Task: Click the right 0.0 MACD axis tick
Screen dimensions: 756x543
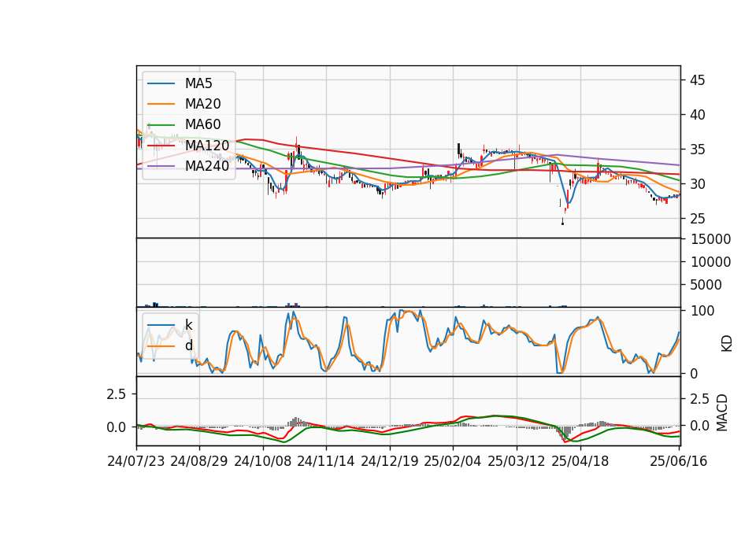Action: click(699, 426)
